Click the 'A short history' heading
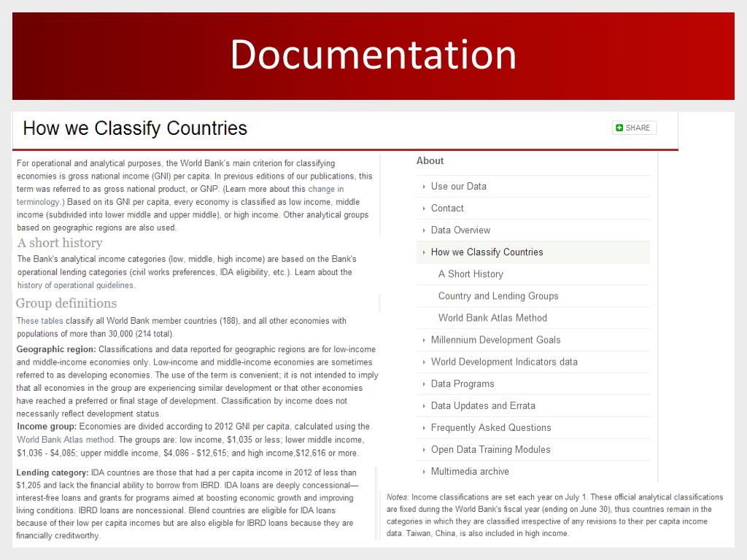This screenshot has width=747, height=560. pyautogui.click(x=60, y=243)
